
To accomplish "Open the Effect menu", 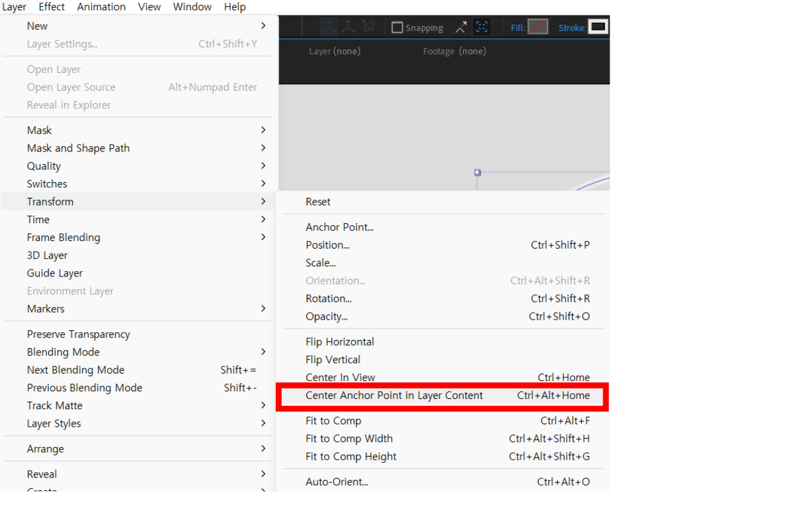I will click(x=51, y=7).
